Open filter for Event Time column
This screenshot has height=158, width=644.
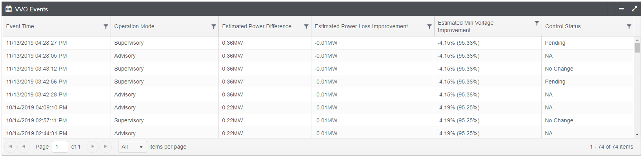pos(106,27)
